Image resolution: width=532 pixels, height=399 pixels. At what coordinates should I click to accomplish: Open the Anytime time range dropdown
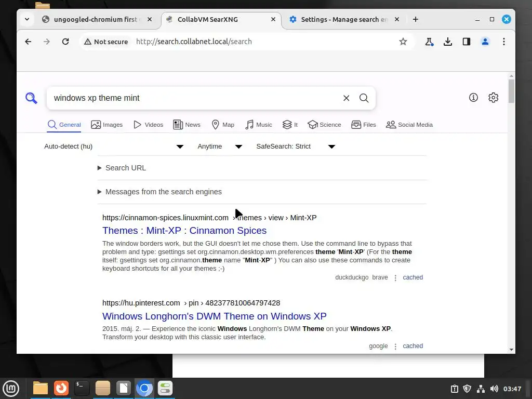click(220, 146)
